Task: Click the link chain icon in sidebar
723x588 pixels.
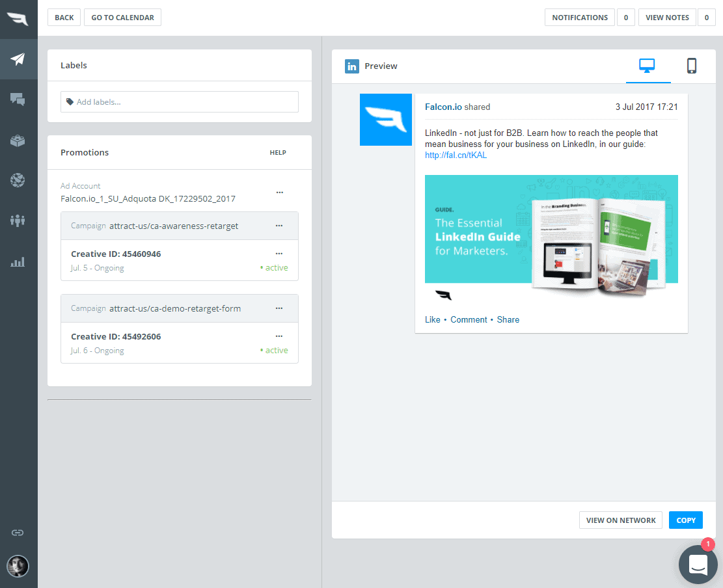Action: (x=18, y=533)
